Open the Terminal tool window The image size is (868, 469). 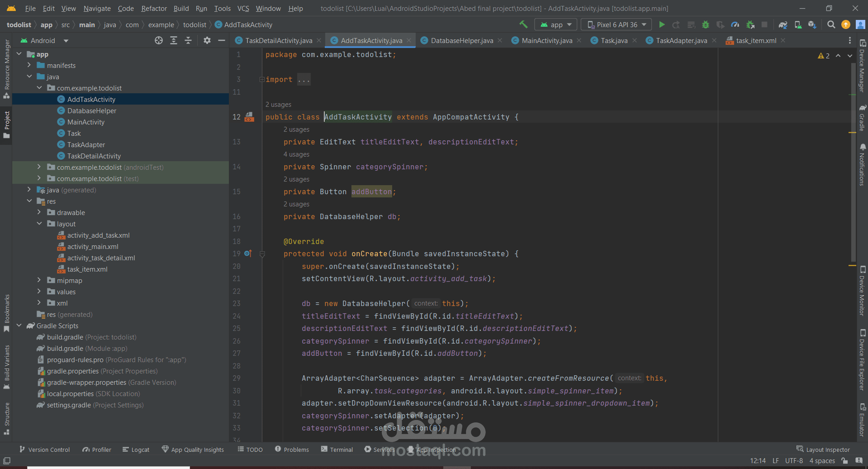tap(337, 450)
